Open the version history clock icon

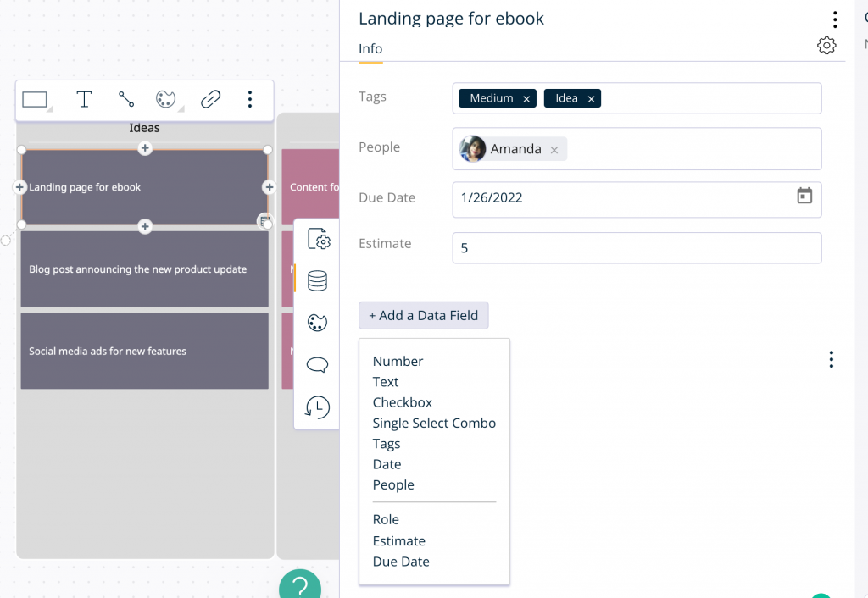(x=318, y=407)
